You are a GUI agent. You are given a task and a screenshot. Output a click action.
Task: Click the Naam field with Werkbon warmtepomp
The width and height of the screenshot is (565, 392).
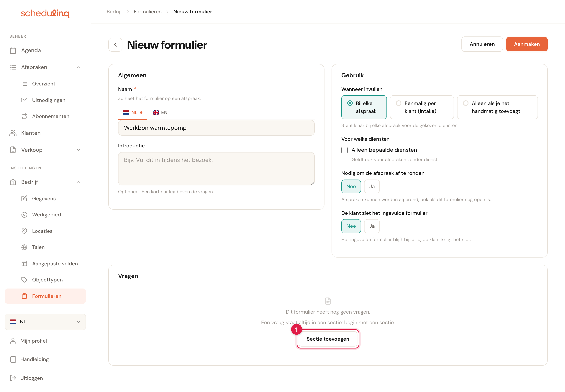coord(216,128)
